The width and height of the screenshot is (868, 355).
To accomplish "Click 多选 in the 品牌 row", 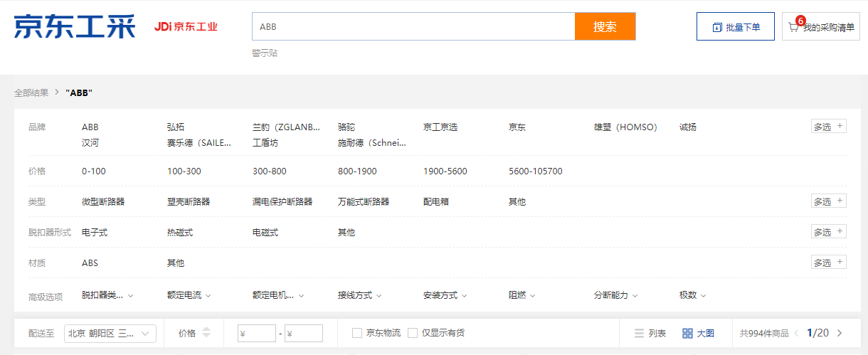I will pos(829,127).
